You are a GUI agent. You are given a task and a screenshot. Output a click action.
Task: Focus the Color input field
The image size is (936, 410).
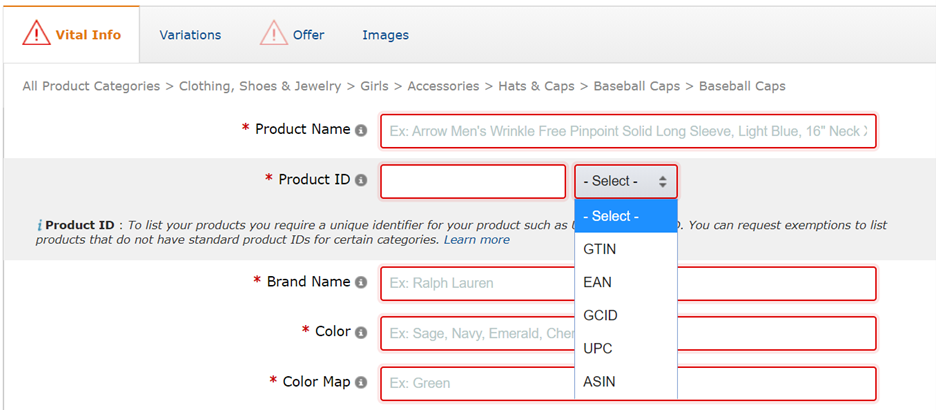click(629, 333)
